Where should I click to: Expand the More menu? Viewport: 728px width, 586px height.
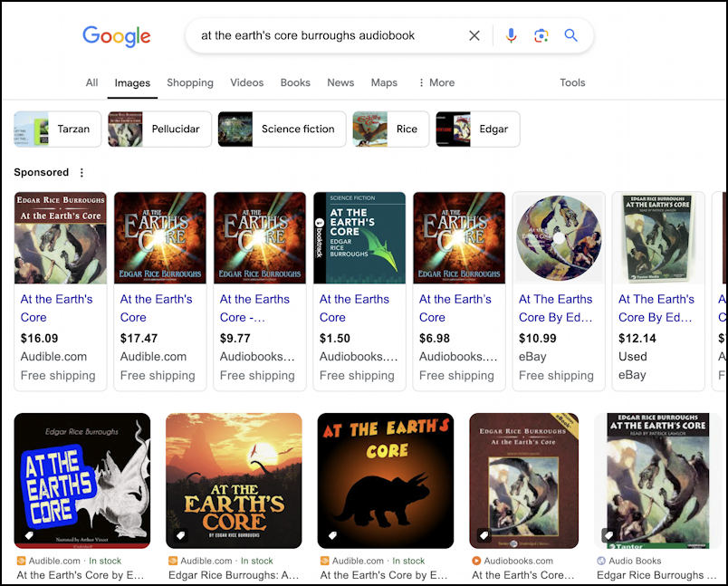point(436,82)
